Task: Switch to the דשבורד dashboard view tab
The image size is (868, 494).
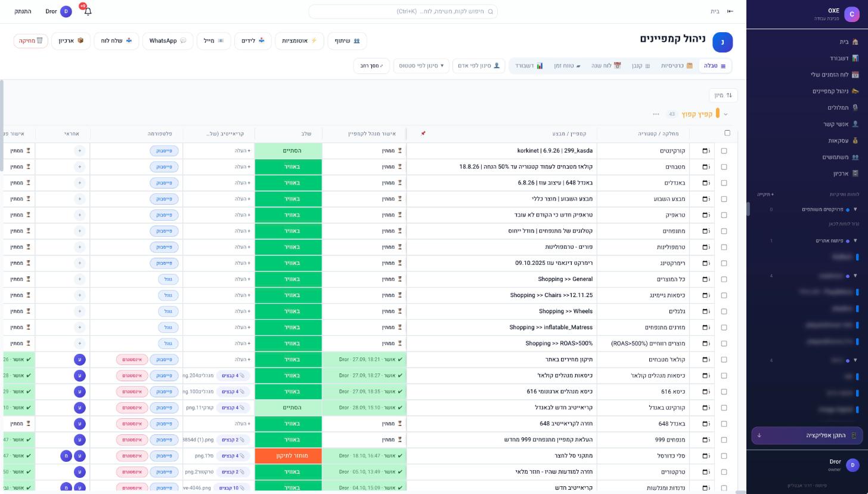Action: 529,66
